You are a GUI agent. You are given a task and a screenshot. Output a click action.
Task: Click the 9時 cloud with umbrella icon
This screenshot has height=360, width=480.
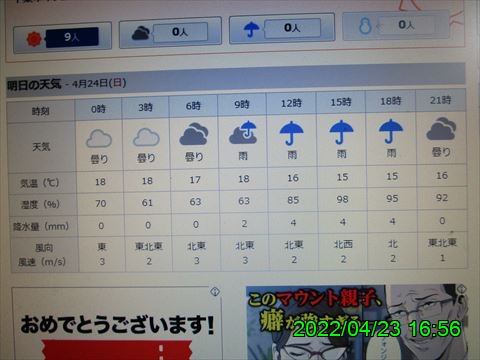coord(243,132)
